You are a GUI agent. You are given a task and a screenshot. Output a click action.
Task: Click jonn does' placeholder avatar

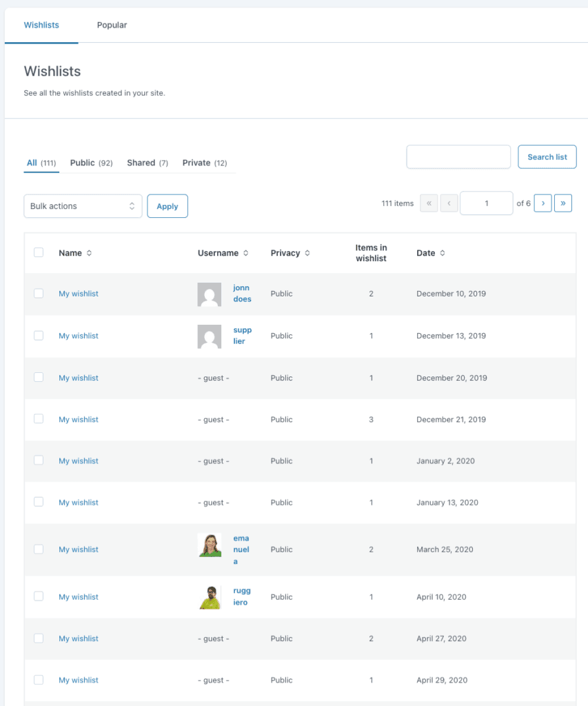pyautogui.click(x=210, y=294)
